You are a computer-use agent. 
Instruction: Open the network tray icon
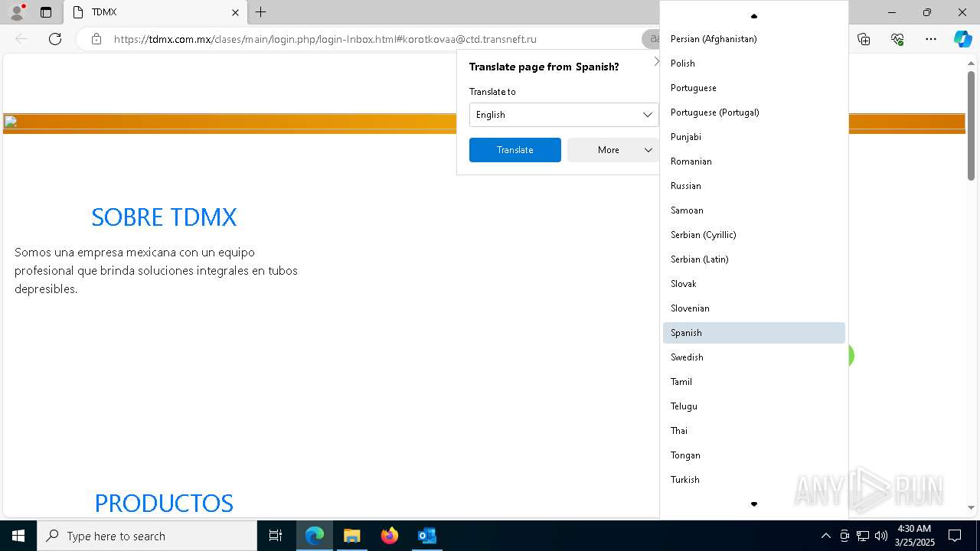click(x=863, y=536)
